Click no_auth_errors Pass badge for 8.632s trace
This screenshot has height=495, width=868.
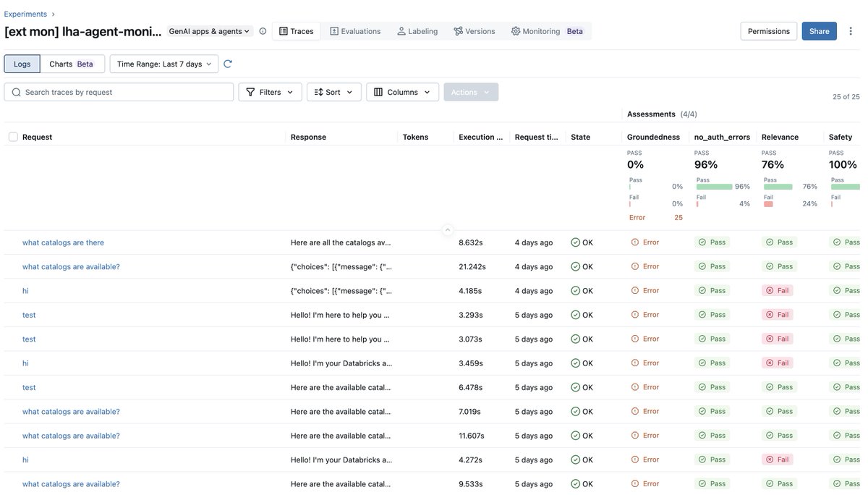[x=712, y=242]
